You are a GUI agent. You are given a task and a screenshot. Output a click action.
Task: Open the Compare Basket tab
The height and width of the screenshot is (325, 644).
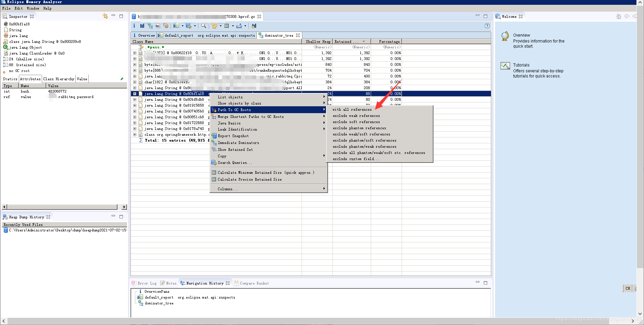click(x=251, y=283)
